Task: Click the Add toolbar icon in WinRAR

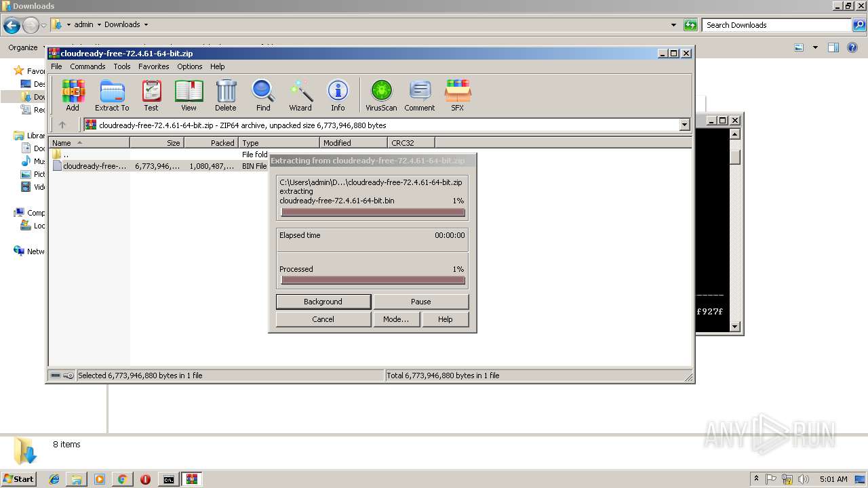Action: 73,95
